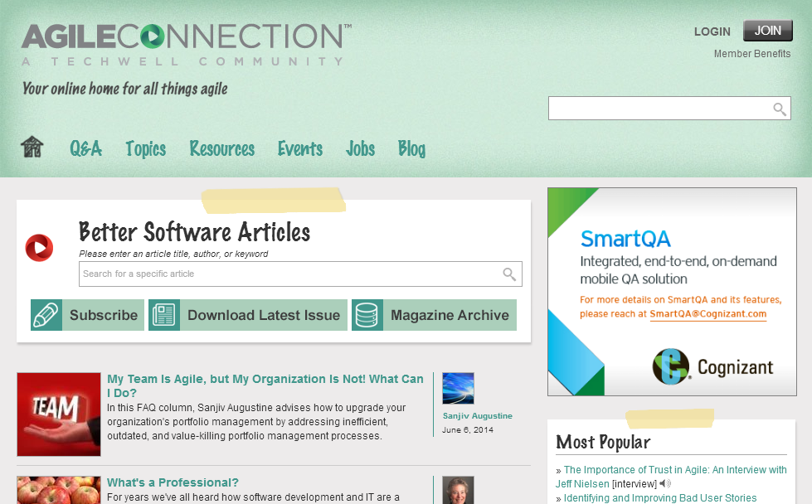
Task: Open the Resources menu
Action: pos(222,148)
